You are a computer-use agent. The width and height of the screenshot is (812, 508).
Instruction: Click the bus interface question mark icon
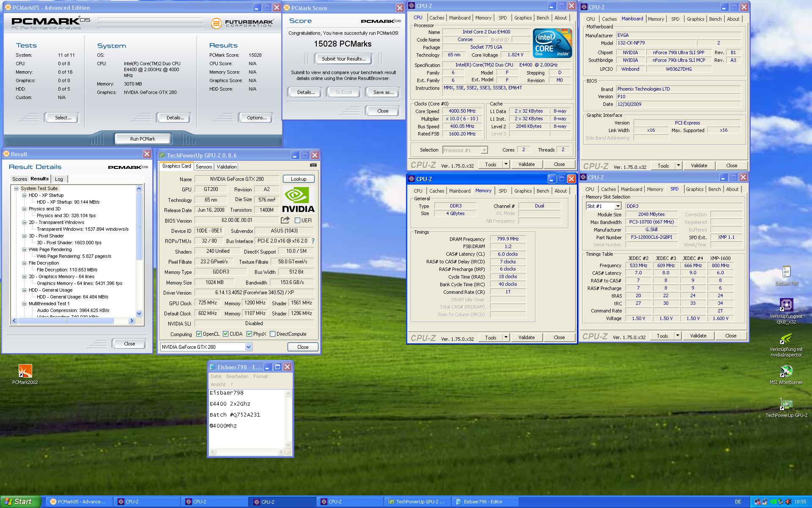click(313, 241)
